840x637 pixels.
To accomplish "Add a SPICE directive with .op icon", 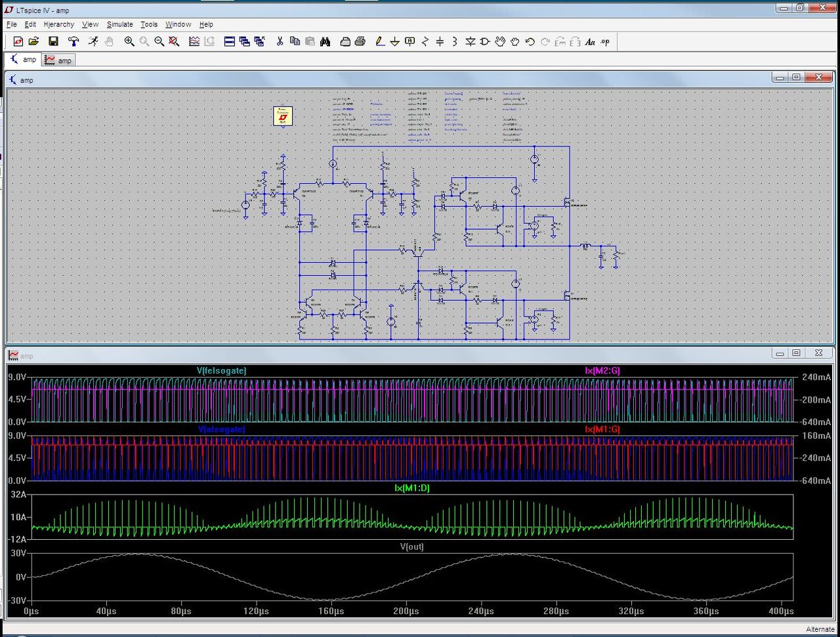I will point(605,41).
